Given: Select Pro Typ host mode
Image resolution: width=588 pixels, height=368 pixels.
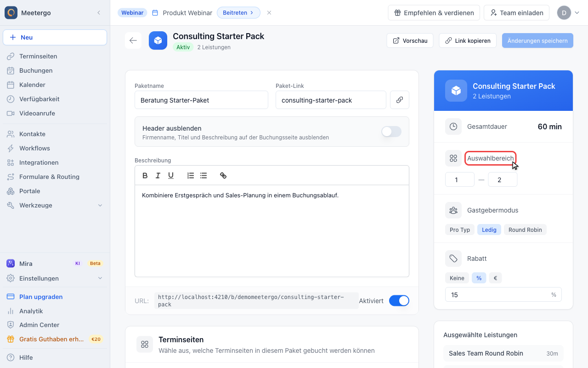Looking at the screenshot, I should pos(460,230).
